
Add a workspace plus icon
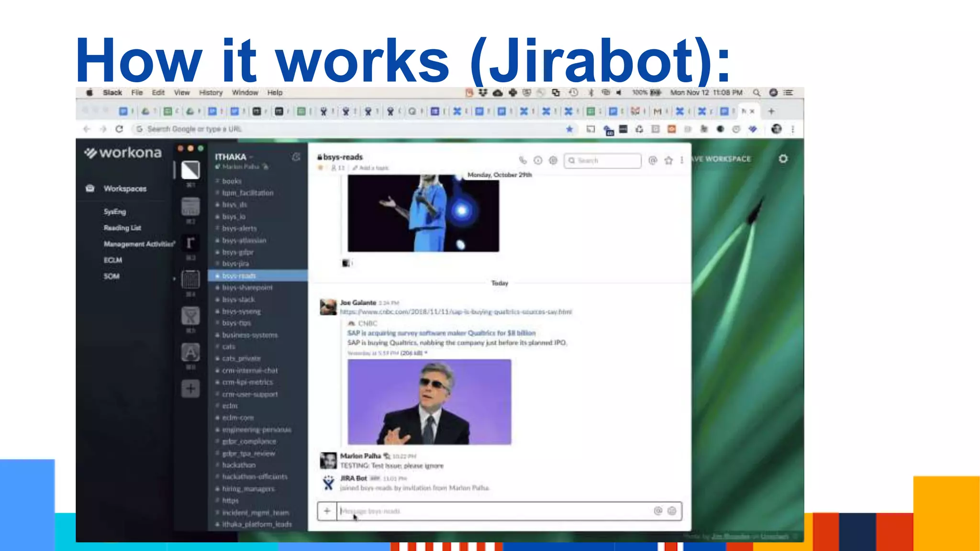click(x=190, y=388)
